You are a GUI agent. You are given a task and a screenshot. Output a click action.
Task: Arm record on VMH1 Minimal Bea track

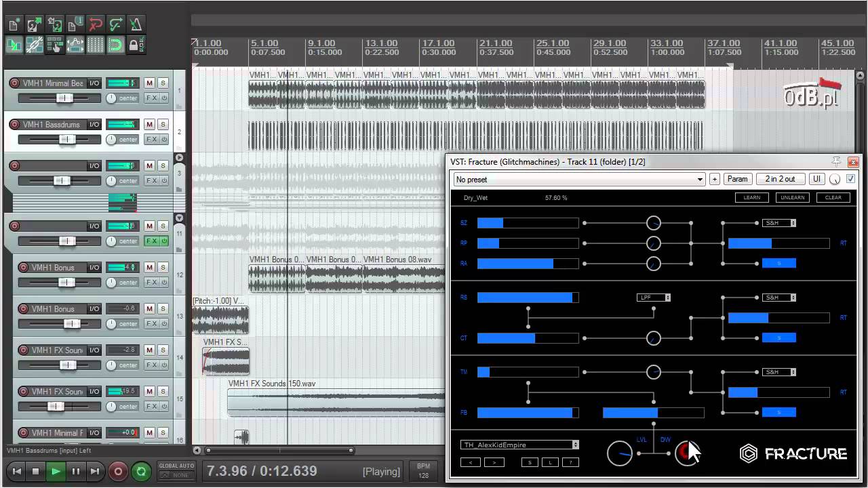point(14,83)
